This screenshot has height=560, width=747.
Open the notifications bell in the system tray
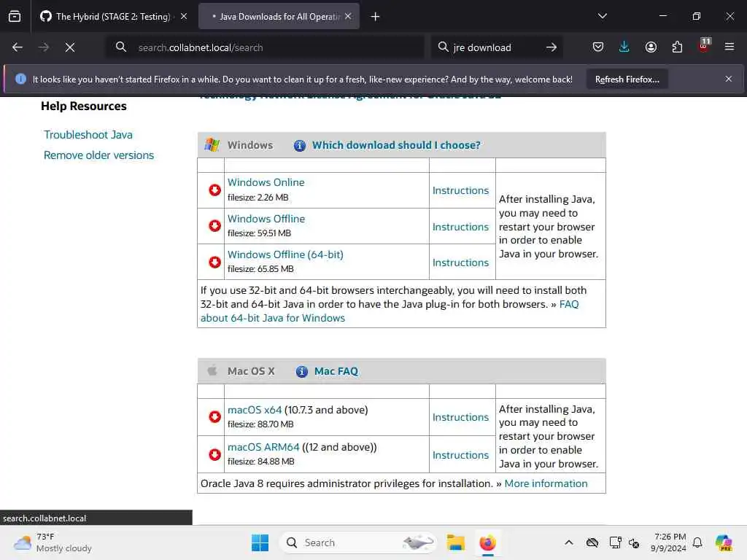[697, 542]
